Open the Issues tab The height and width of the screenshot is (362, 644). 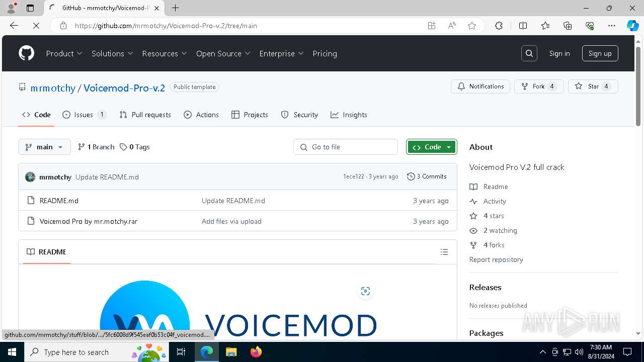pos(85,115)
